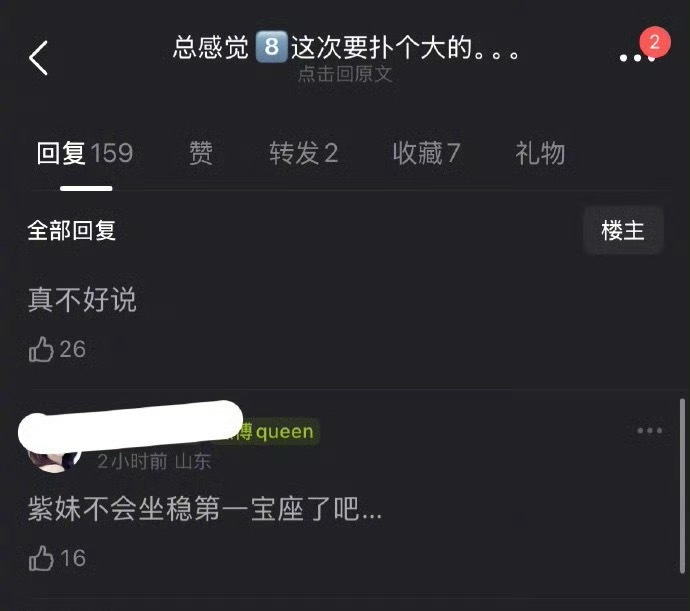Like the comment with 16 thumbs up
Viewport: 690px width, 611px height.
[41, 558]
